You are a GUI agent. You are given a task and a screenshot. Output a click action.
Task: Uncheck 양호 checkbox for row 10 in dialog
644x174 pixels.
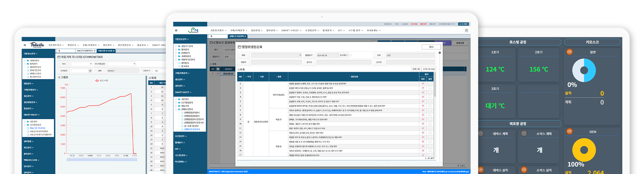(423, 124)
